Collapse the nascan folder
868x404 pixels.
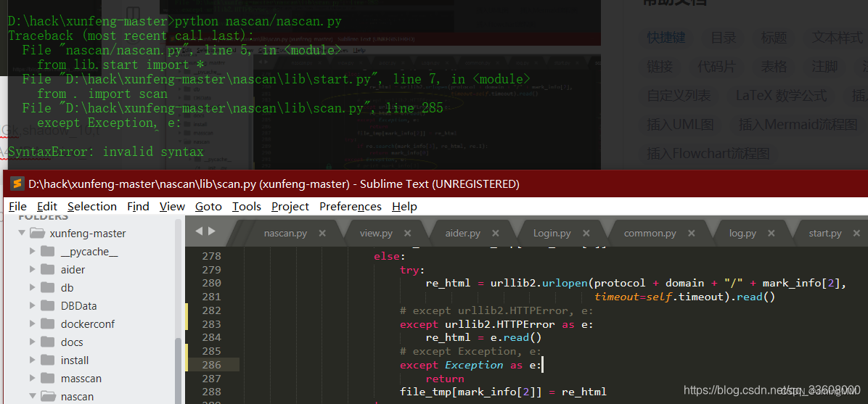tap(33, 396)
